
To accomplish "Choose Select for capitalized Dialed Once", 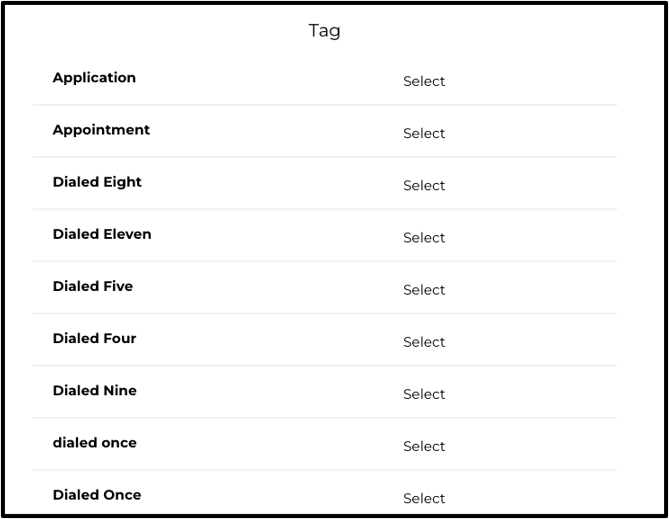I will [x=424, y=498].
